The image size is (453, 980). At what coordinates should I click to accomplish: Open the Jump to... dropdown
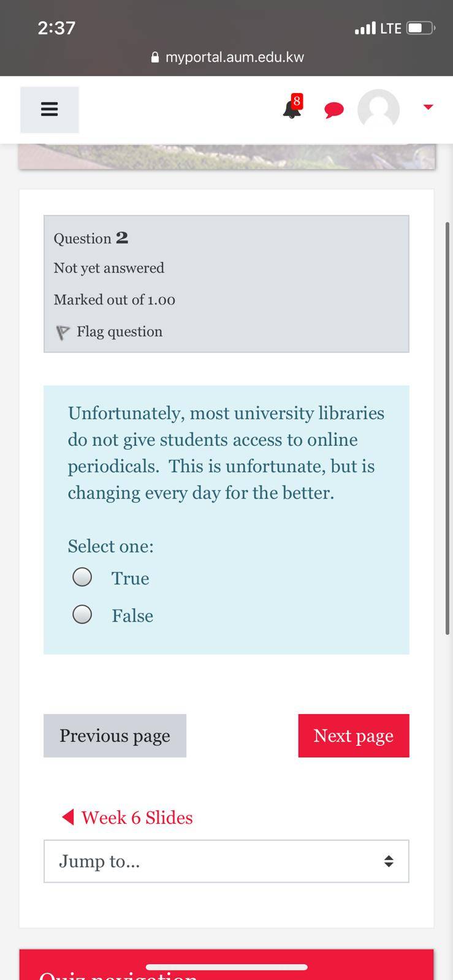226,861
